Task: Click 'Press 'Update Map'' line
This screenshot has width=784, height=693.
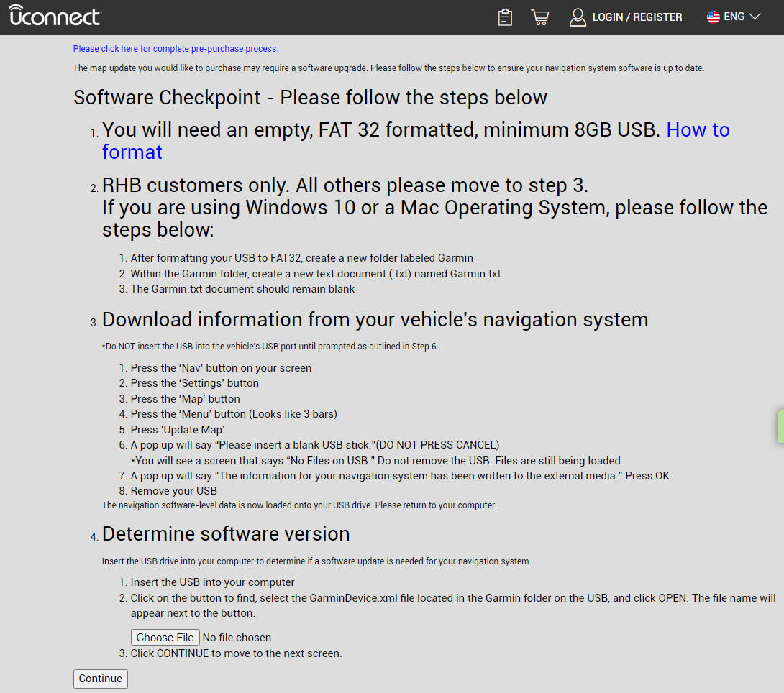Action: [x=178, y=430]
